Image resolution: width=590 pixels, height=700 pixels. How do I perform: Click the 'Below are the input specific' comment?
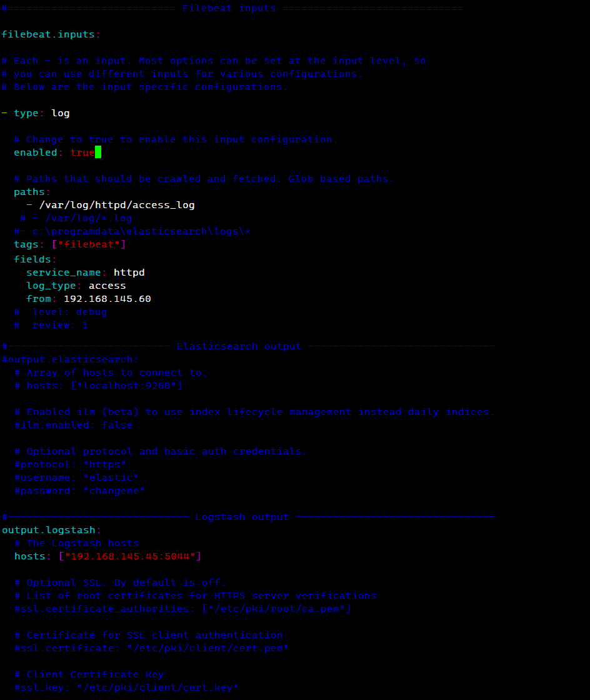[x=144, y=87]
